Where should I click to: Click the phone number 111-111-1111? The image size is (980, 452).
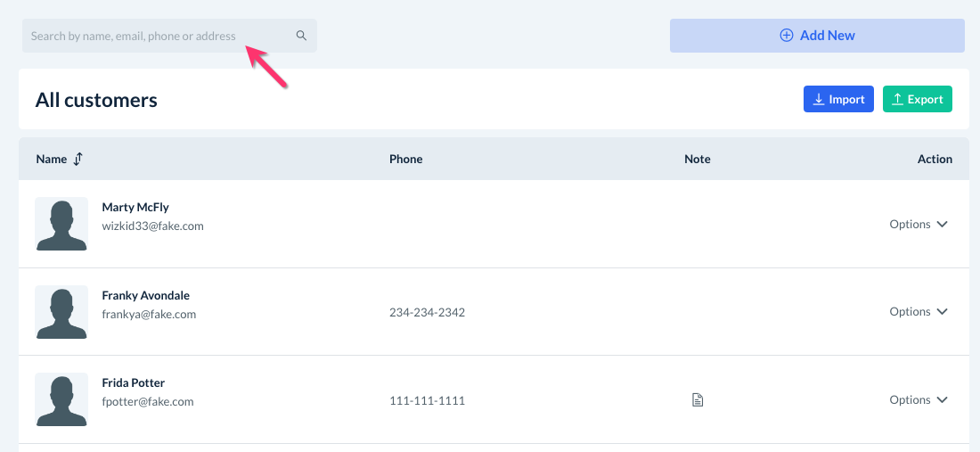[x=427, y=400]
